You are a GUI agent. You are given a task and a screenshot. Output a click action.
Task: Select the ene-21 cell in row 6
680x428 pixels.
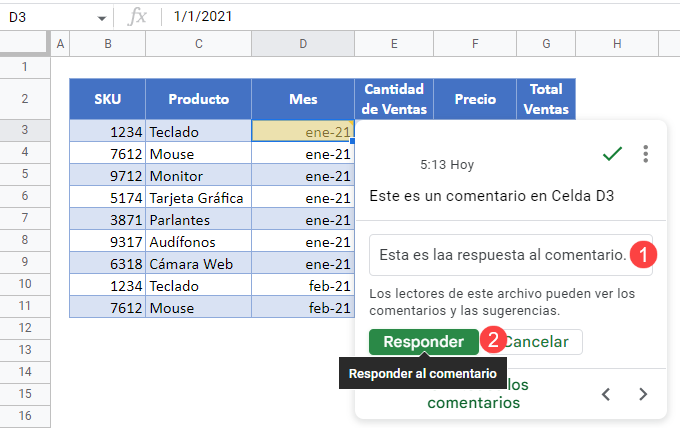tap(303, 197)
